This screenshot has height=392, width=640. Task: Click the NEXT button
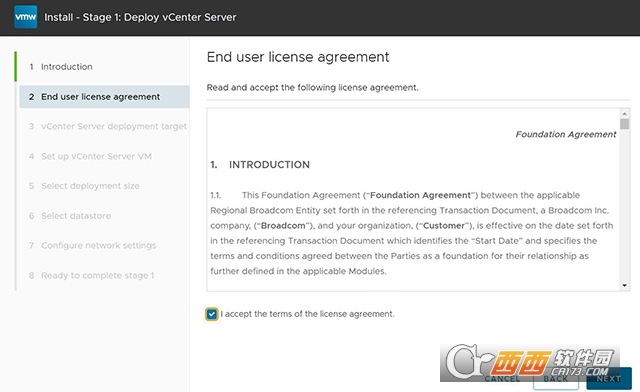[609, 379]
